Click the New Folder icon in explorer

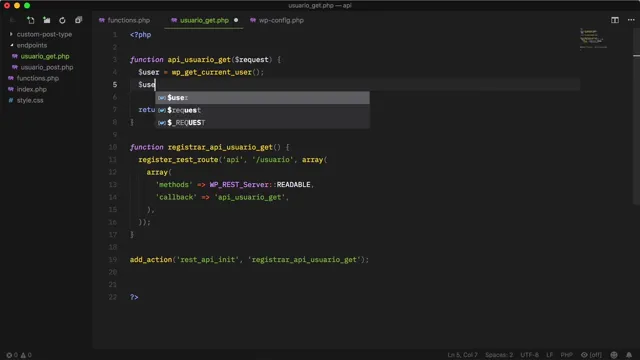tap(47, 20)
